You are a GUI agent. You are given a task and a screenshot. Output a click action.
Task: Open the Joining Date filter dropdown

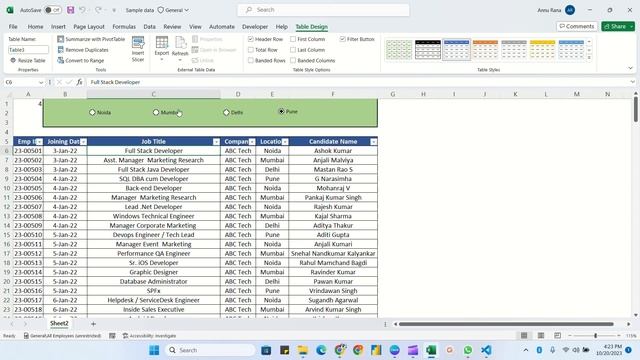(83, 142)
